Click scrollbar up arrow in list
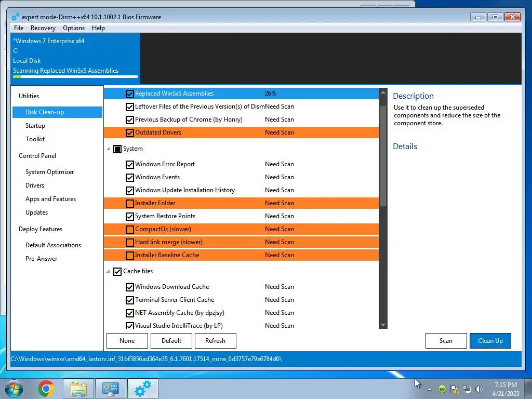Image resolution: width=532 pixels, height=399 pixels. [383, 92]
